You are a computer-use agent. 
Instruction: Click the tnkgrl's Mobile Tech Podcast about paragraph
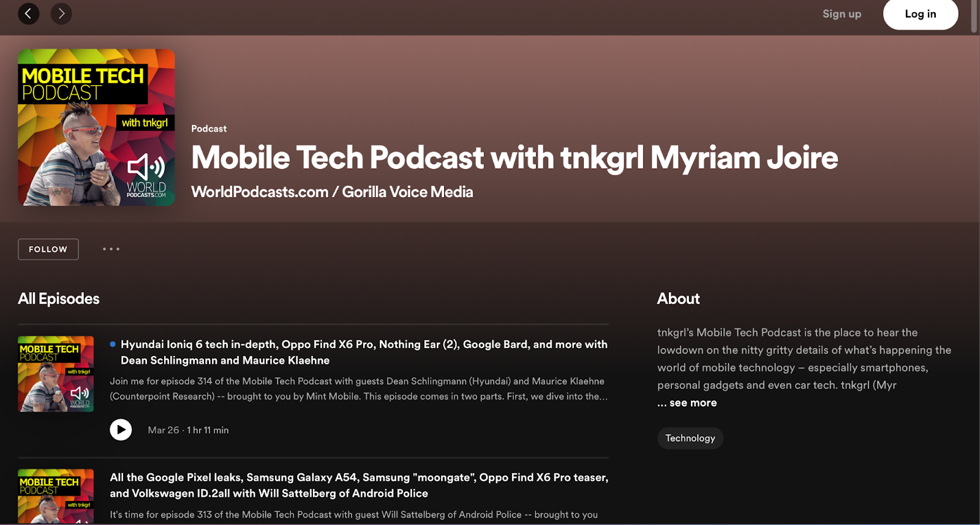(804, 358)
